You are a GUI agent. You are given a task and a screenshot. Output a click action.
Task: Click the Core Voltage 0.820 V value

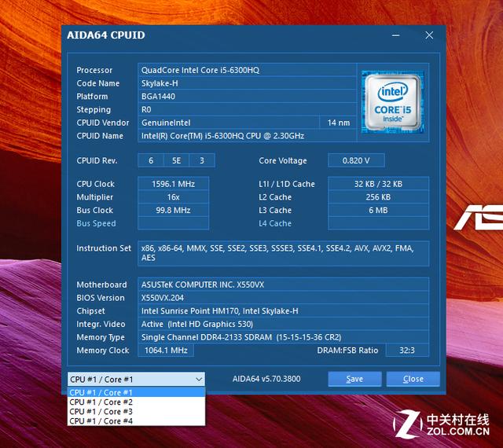tap(356, 160)
